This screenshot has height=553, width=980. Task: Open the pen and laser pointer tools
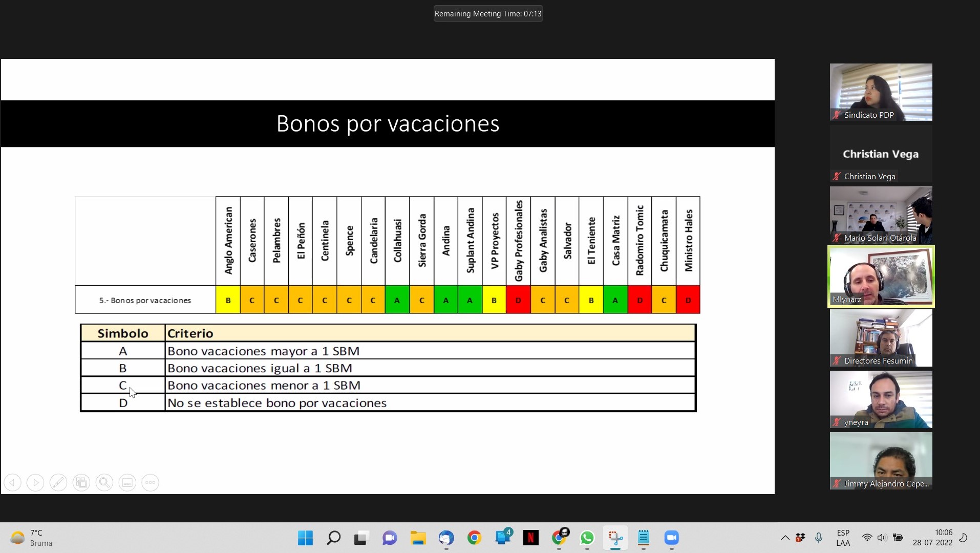[58, 482]
